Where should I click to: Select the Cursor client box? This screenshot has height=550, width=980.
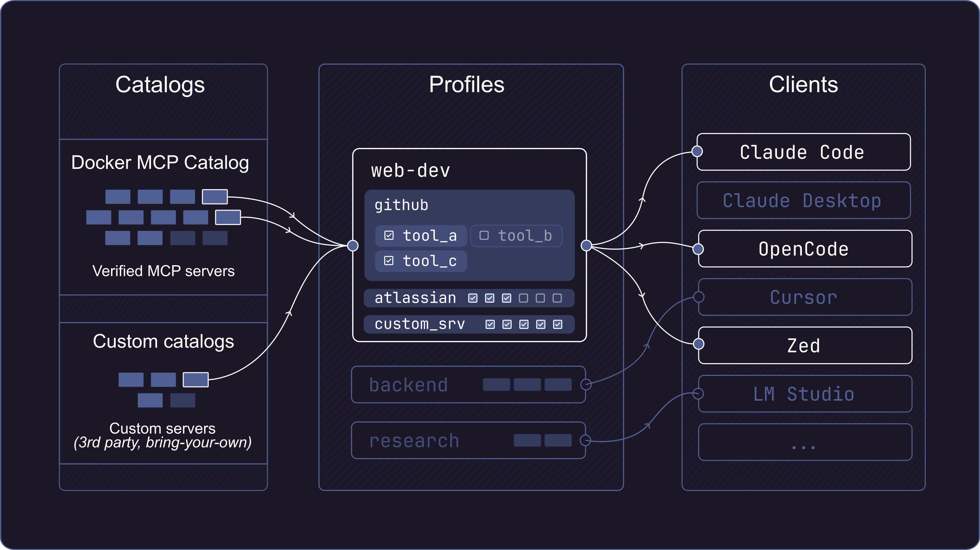[x=805, y=297]
